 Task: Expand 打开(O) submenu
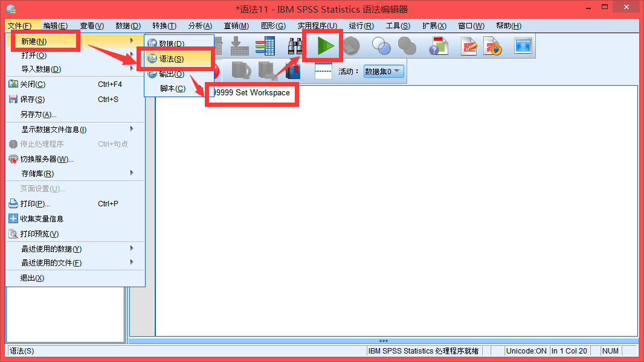[x=75, y=55]
